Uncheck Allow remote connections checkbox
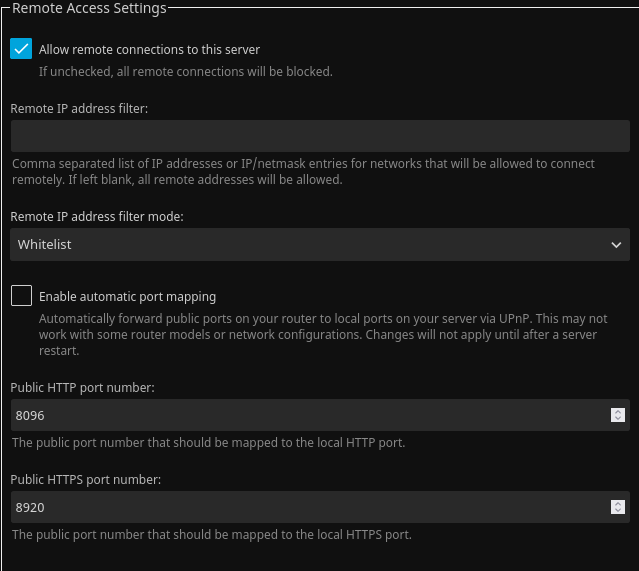 pos(21,49)
